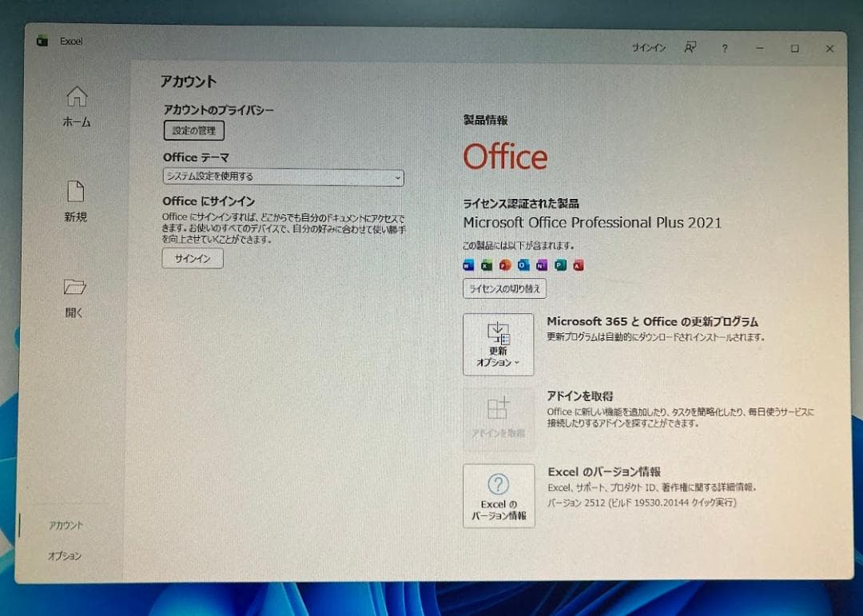Click the アドインを取得 add-ins icon
The width and height of the screenshot is (863, 616).
[499, 409]
